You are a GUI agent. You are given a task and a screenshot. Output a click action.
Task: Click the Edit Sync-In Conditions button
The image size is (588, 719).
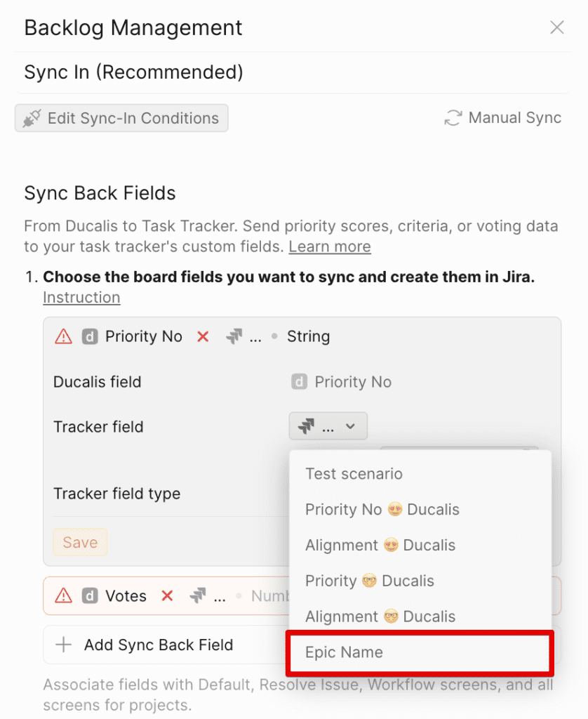[121, 118]
